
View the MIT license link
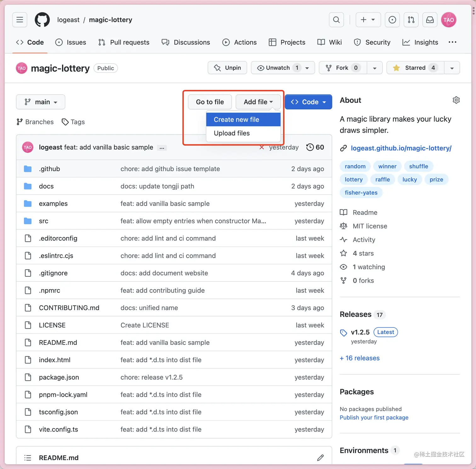point(364,226)
